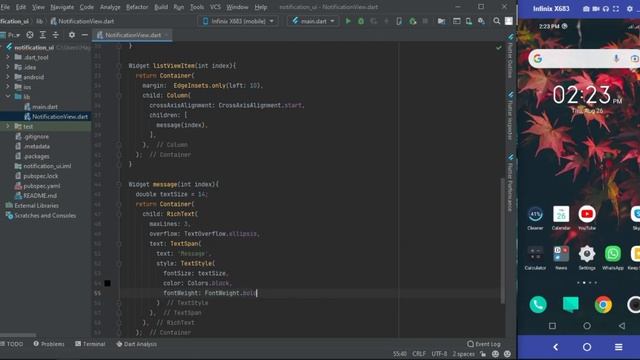The height and width of the screenshot is (360, 640).
Task: Open the TODO tool window
Action: click(x=12, y=344)
